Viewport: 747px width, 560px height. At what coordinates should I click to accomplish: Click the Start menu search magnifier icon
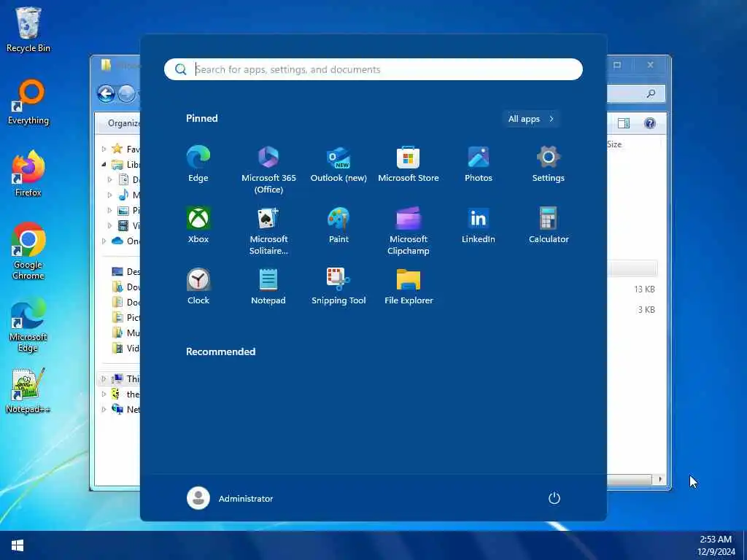click(181, 69)
